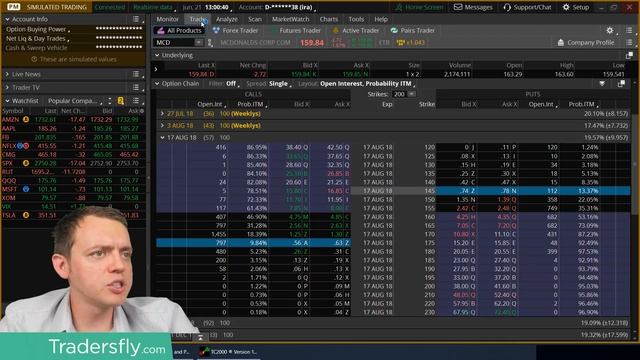Expand the Trader TV panel
The image size is (640, 360).
coord(7,87)
